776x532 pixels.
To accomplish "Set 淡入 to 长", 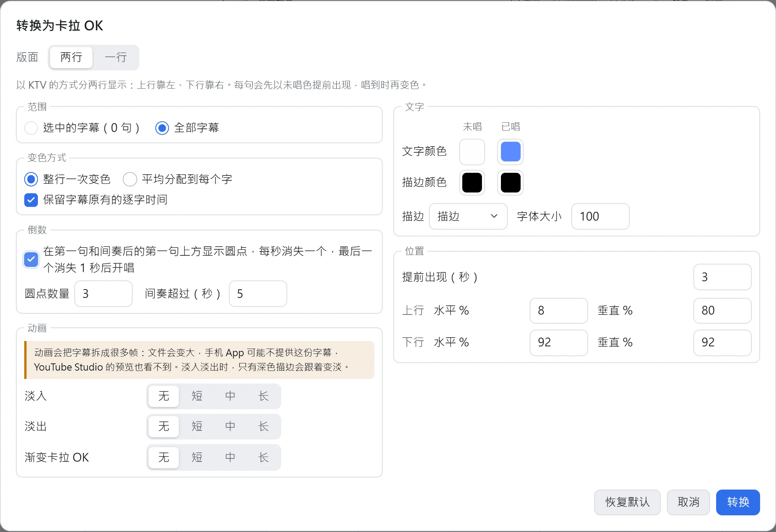I will click(x=263, y=396).
